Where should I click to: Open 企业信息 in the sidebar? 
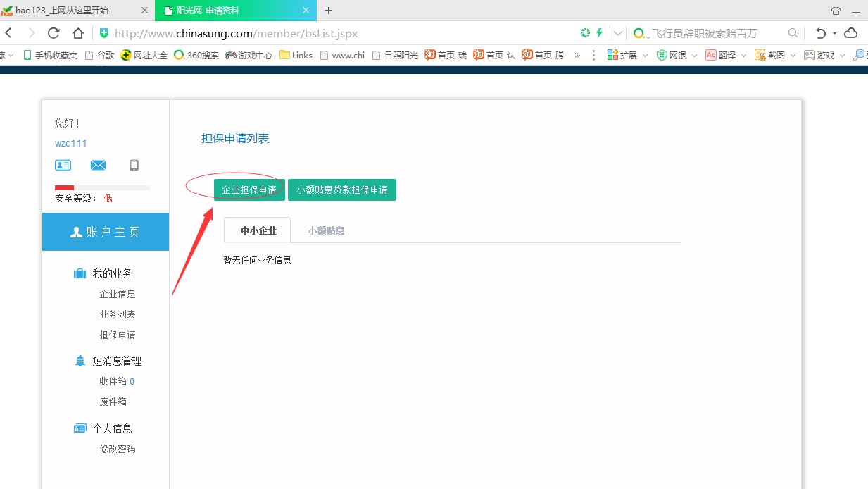118,294
